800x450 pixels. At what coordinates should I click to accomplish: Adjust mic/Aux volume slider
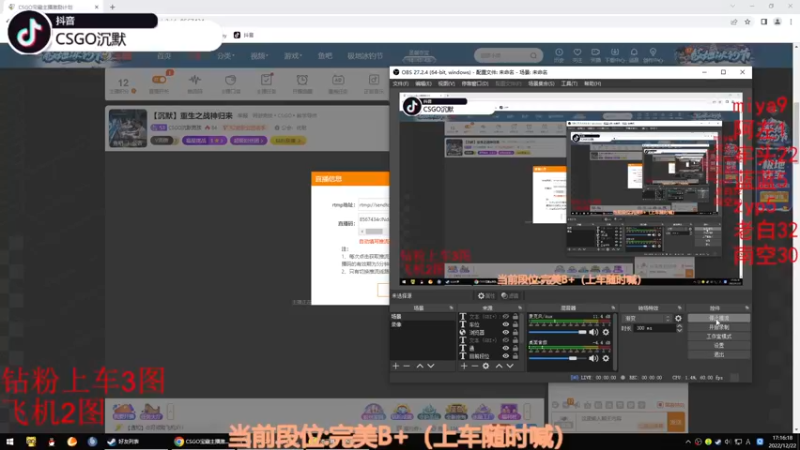(x=558, y=332)
